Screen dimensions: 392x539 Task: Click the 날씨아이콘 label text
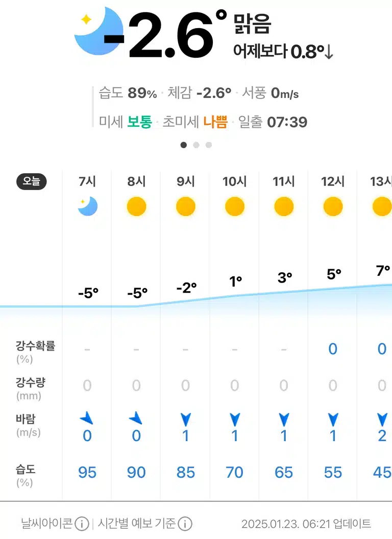tap(47, 524)
